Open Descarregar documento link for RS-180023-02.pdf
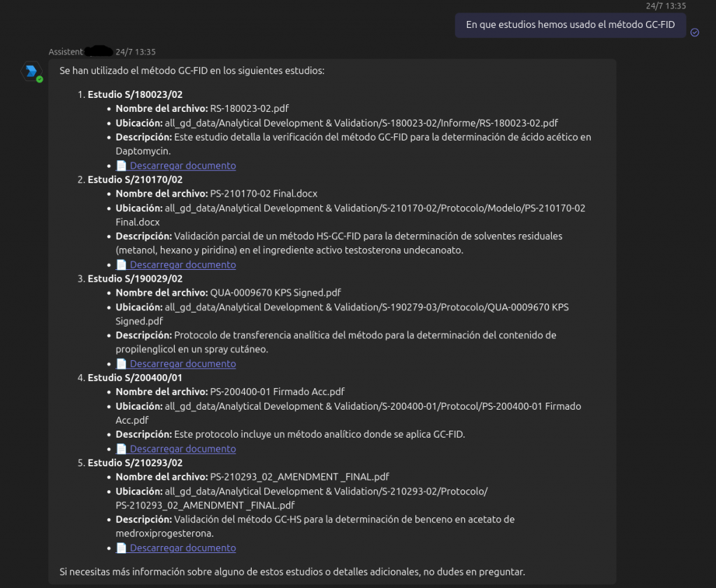 (182, 165)
